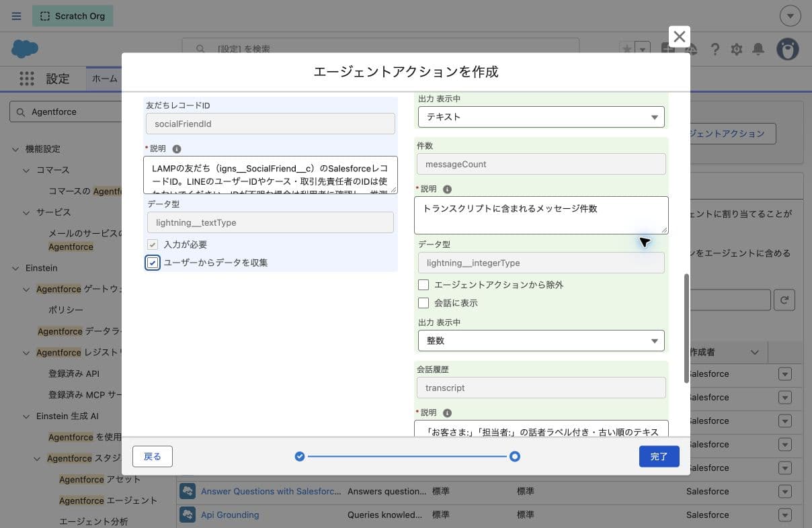Click info icon beside socialFriendId 説明 label
This screenshot has height=528, width=812.
coord(177,148)
